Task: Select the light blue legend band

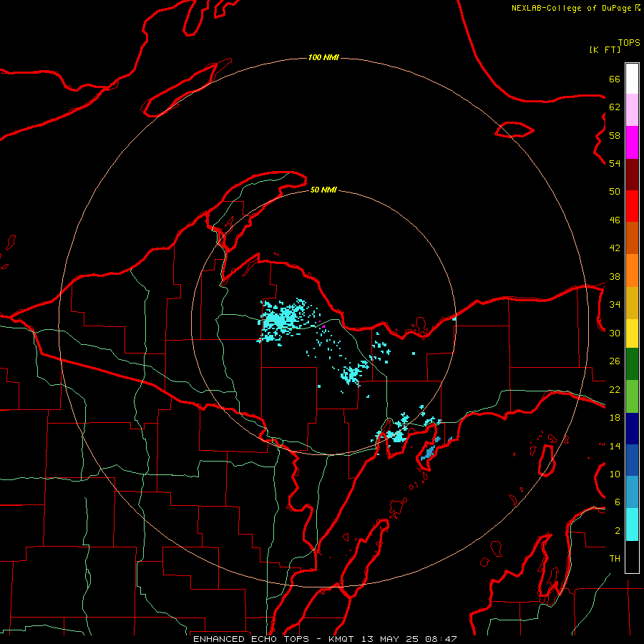Action: point(632,492)
